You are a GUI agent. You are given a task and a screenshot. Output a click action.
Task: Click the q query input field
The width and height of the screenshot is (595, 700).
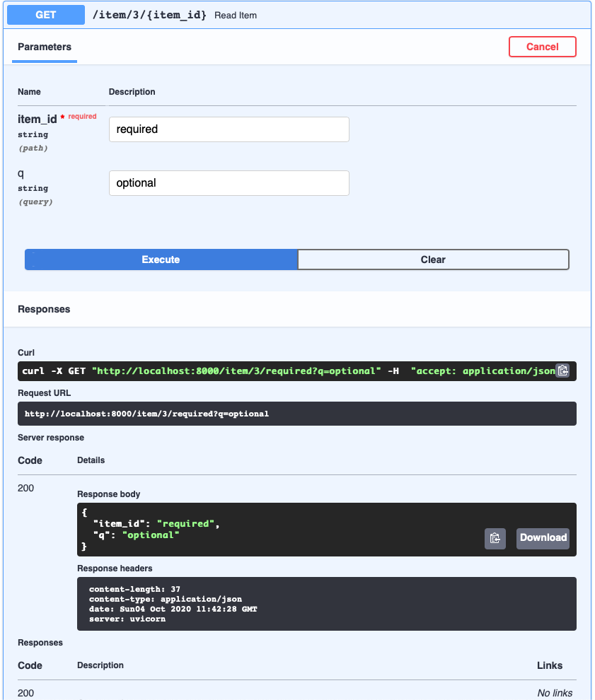[229, 183]
